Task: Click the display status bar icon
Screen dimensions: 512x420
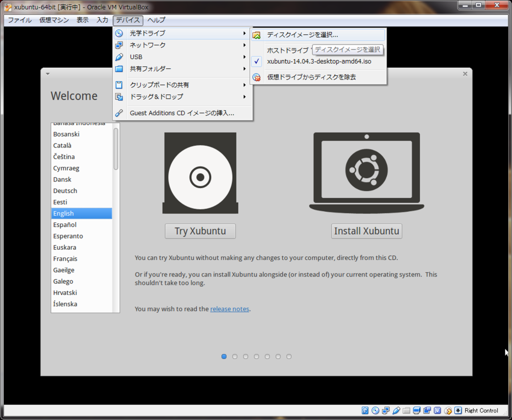Action: tap(416, 410)
